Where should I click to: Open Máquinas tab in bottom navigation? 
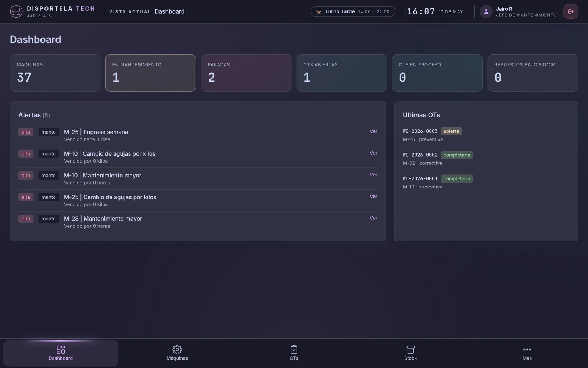pyautogui.click(x=177, y=353)
